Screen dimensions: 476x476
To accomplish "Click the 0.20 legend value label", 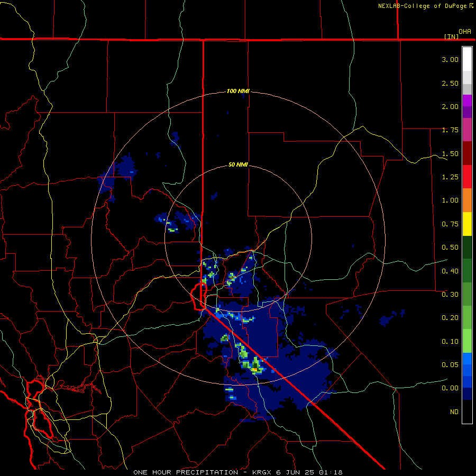I will 450,318.
